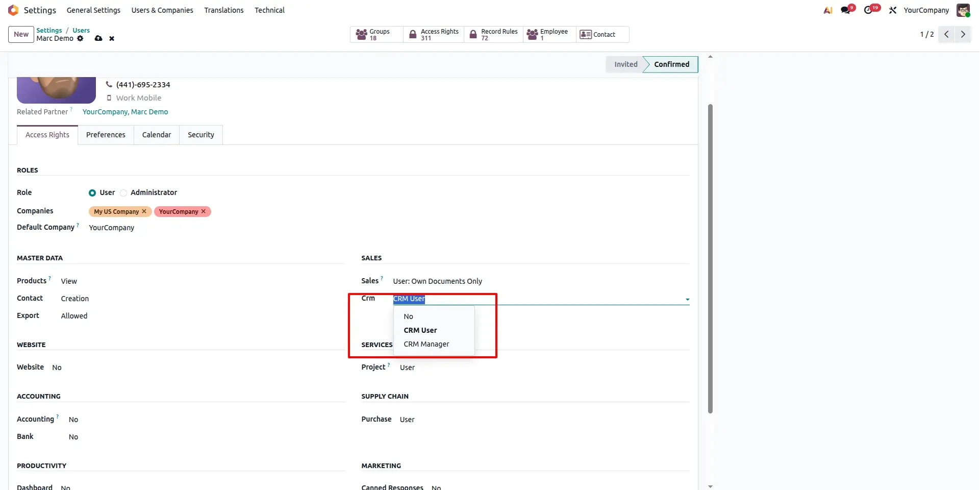This screenshot has width=980, height=490.
Task: Switch to the Calendar tab
Action: coord(157,135)
